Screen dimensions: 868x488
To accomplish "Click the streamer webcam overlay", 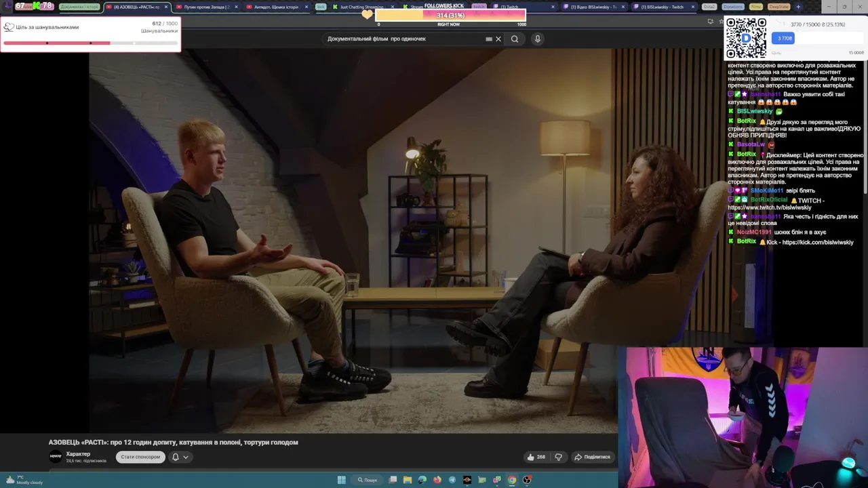I will tap(743, 417).
